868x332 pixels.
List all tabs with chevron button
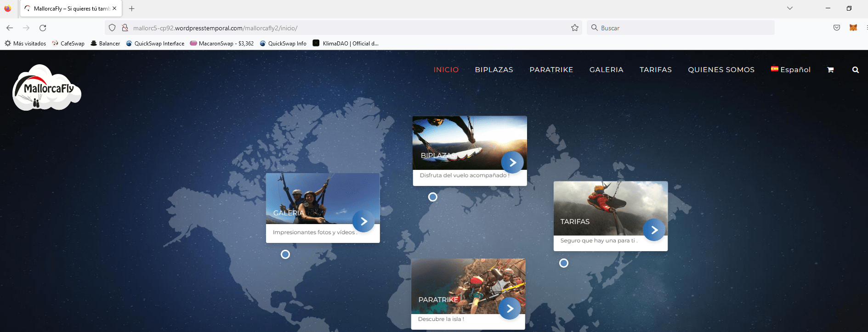point(790,8)
